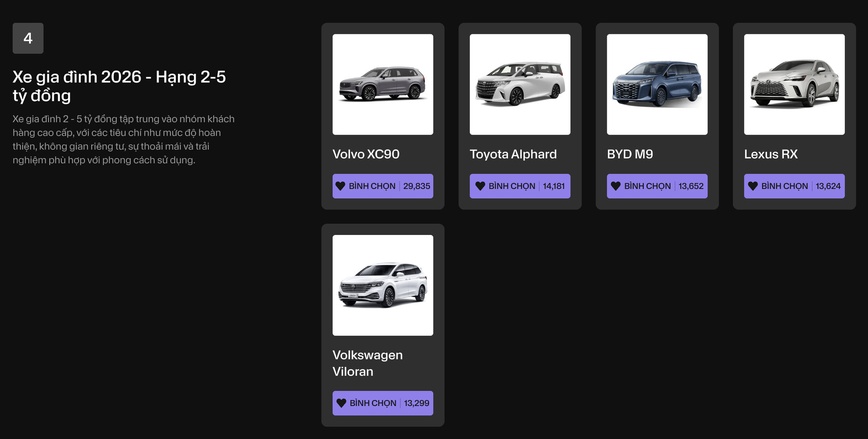This screenshot has height=439, width=868.
Task: Click the category number 4 badge
Action: (x=28, y=38)
